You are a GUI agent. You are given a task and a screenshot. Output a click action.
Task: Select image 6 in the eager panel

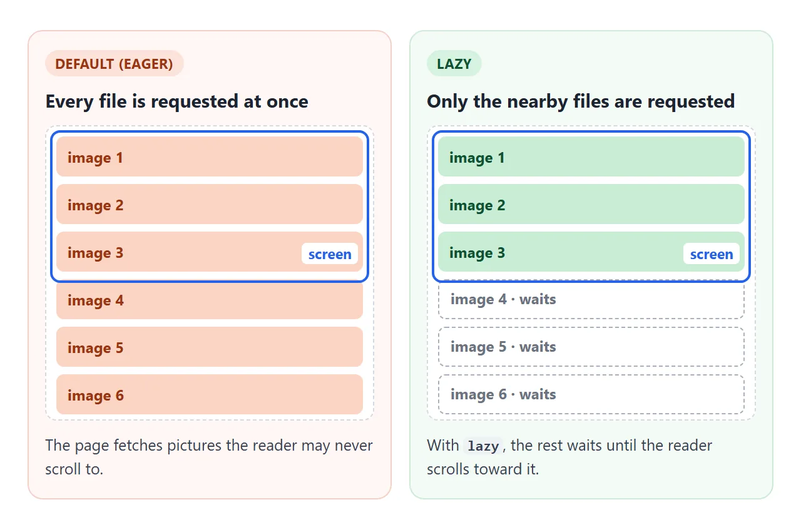point(210,394)
